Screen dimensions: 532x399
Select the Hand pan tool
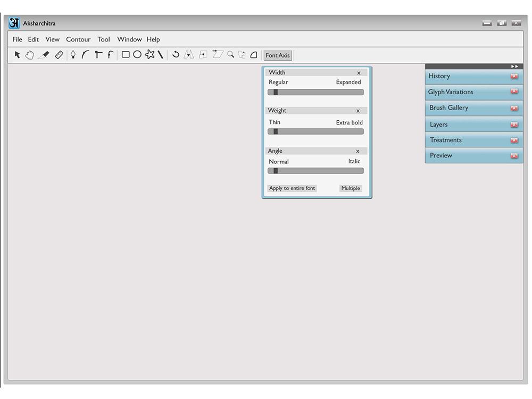click(30, 55)
